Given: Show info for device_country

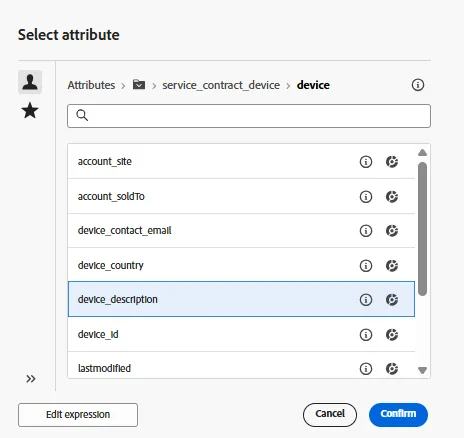Looking at the screenshot, I should point(366,266).
